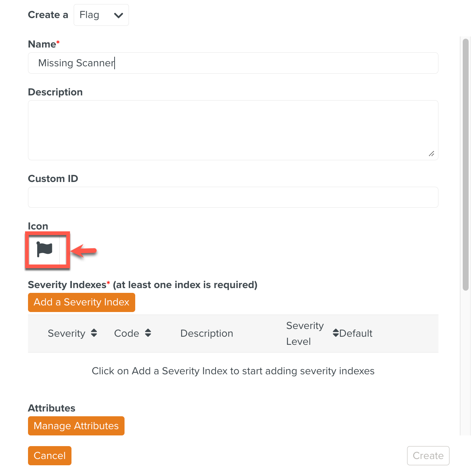Open Manage Attributes
Image resolution: width=476 pixels, height=473 pixels.
tap(76, 426)
